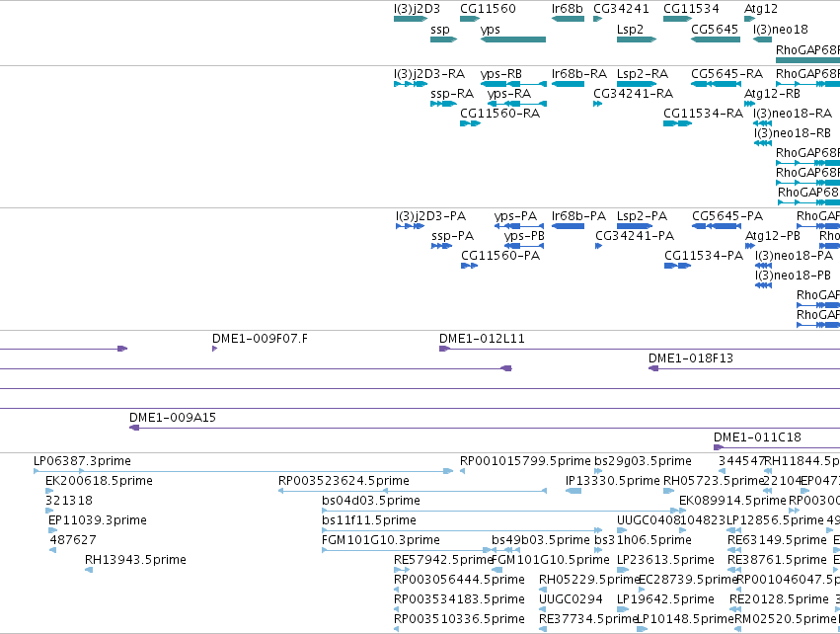Viewport: 840px width, 634px height.
Task: Click the CG11534-RA transcript label
Action: [x=703, y=114]
